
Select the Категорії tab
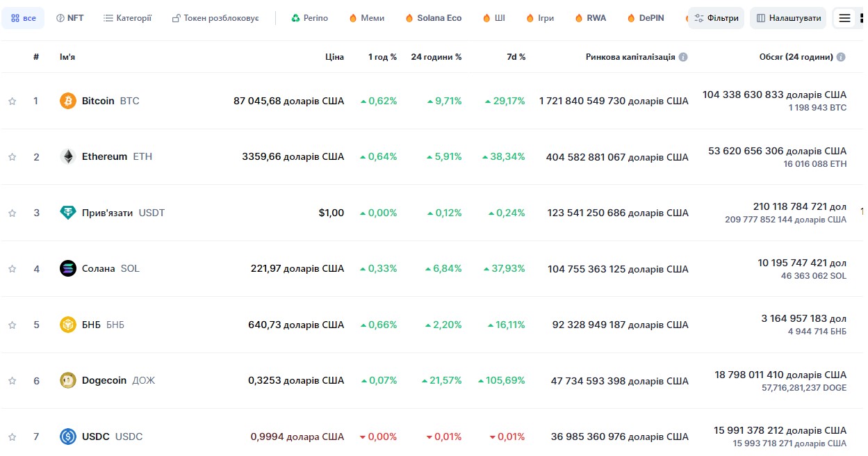[127, 18]
